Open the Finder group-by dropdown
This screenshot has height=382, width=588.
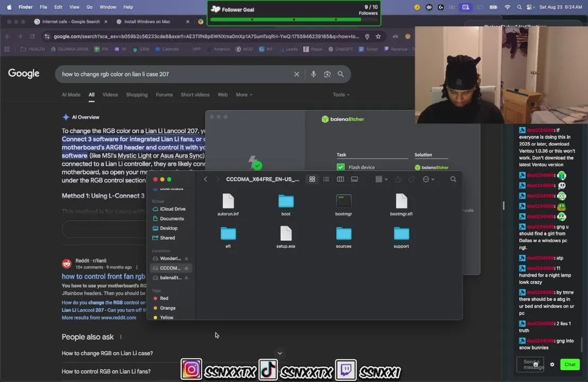click(x=381, y=179)
